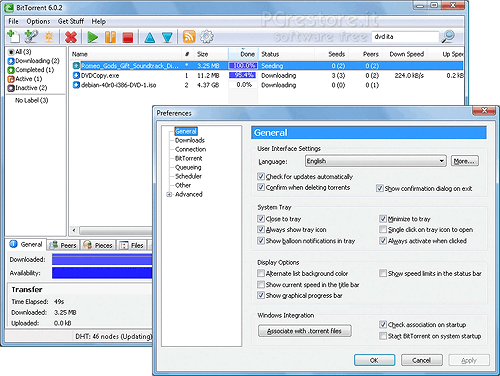This screenshot has width=500, height=376.
Task: Open Preferences via the toolbar gear icon
Action: click(x=206, y=37)
